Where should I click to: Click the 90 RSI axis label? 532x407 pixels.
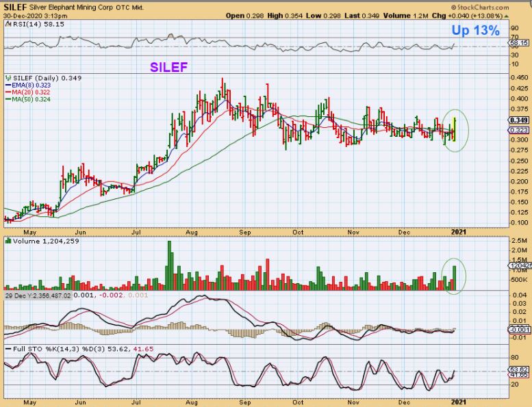click(x=515, y=28)
